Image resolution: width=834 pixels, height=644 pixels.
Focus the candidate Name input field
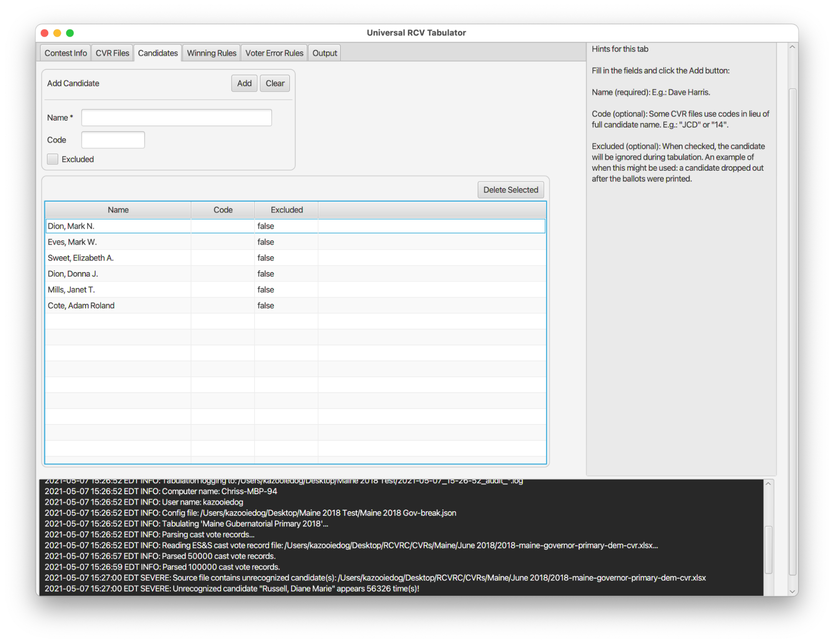pos(176,118)
